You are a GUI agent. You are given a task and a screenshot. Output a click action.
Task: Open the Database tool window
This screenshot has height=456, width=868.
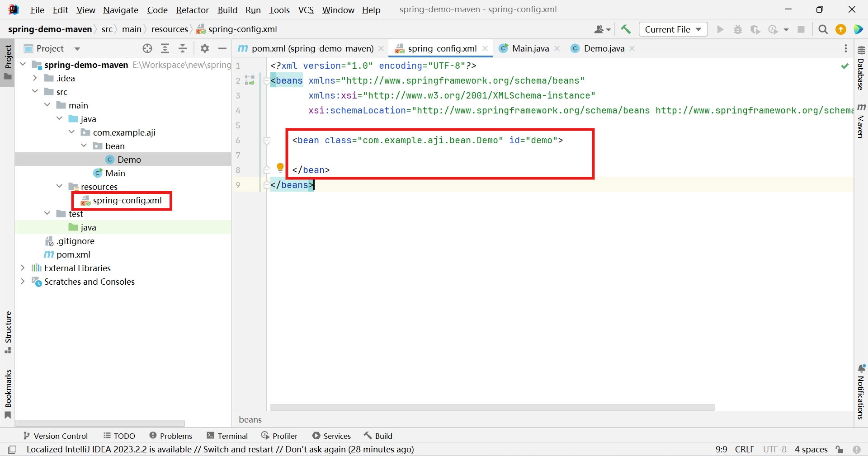pyautogui.click(x=861, y=68)
